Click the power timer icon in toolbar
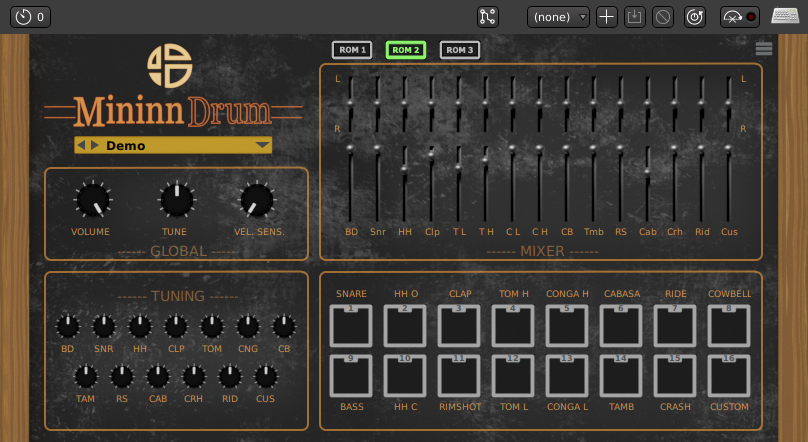The height and width of the screenshot is (442, 808). pos(694,17)
